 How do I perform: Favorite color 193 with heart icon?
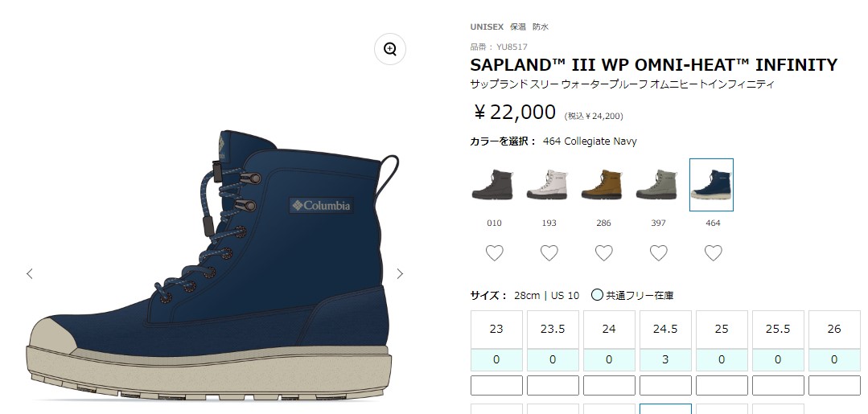click(549, 253)
